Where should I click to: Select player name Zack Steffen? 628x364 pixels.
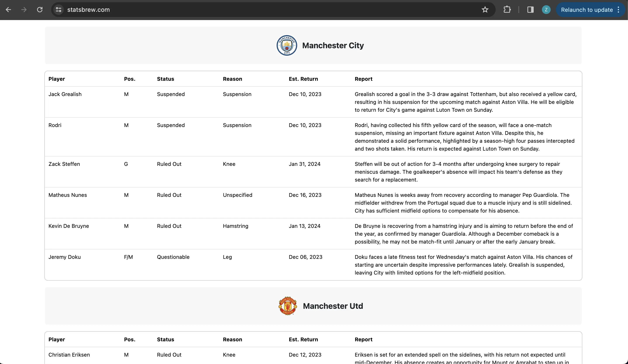64,164
